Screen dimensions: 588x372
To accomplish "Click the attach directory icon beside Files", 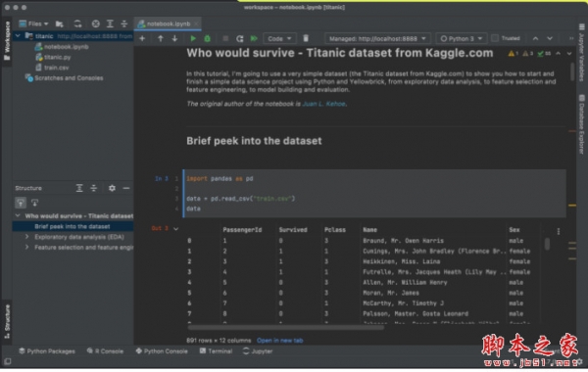I will tap(59, 23).
